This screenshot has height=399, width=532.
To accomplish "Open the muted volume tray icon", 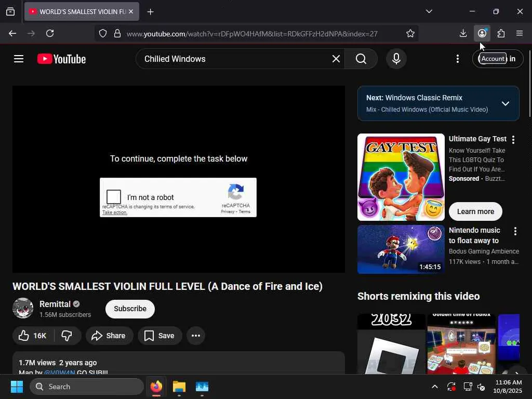I will [x=481, y=387].
